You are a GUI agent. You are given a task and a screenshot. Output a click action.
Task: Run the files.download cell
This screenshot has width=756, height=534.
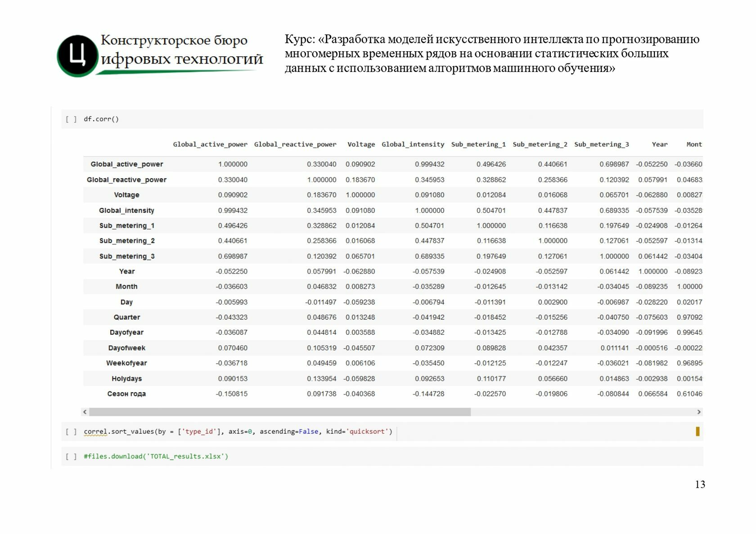(71, 457)
